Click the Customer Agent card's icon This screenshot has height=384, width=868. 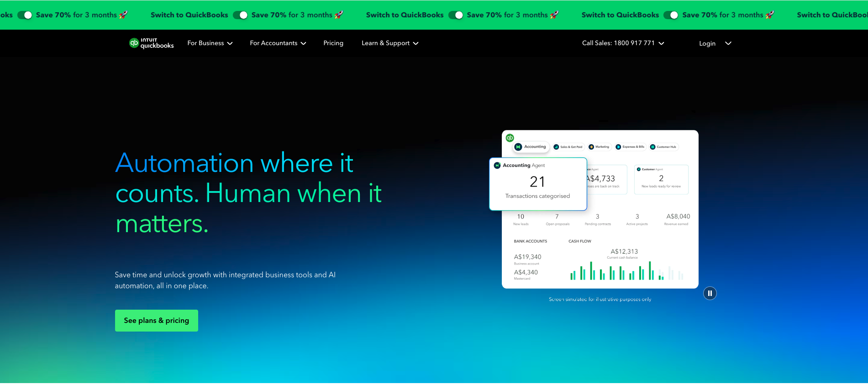[639, 169]
